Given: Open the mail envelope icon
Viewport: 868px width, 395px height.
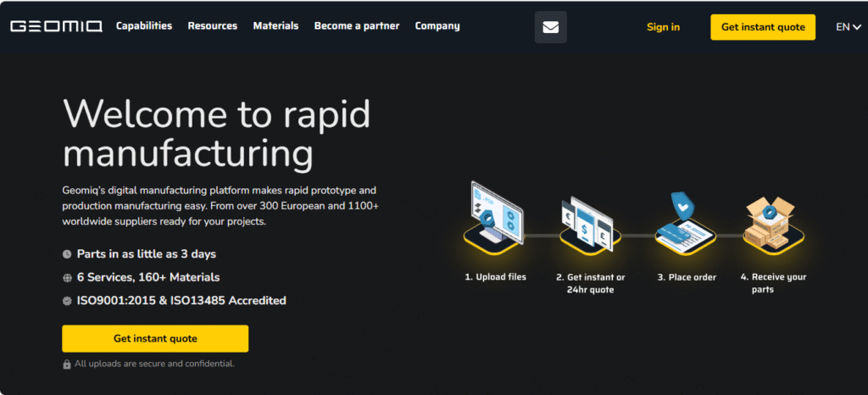Looking at the screenshot, I should tap(550, 27).
